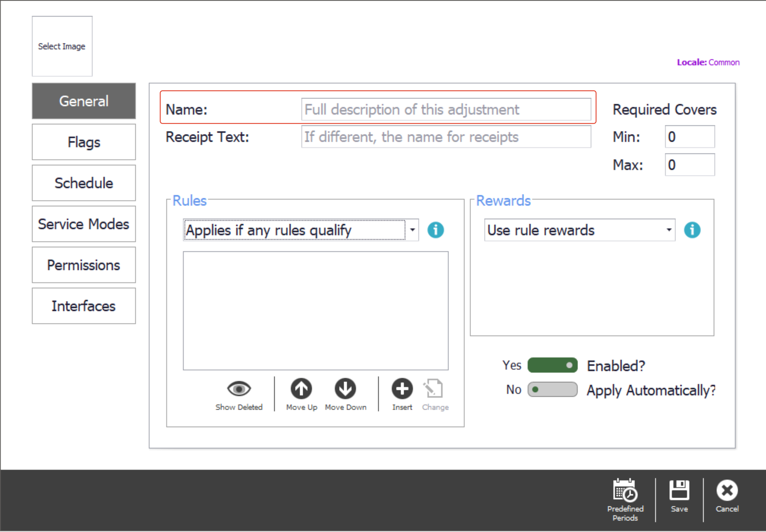Image resolution: width=766 pixels, height=532 pixels.
Task: Show info for Rules dropdown
Action: click(x=436, y=230)
